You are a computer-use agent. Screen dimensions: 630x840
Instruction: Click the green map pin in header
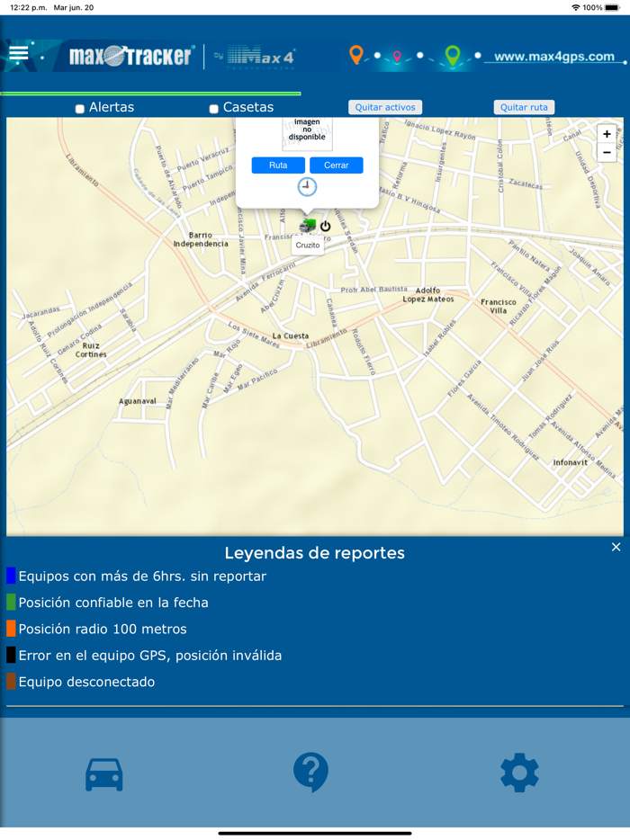(453, 55)
